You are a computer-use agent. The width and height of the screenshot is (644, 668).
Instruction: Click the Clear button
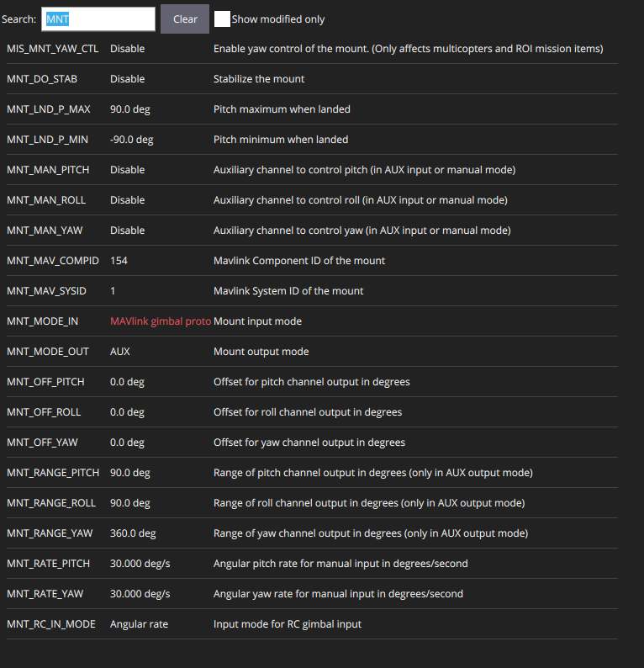click(185, 19)
